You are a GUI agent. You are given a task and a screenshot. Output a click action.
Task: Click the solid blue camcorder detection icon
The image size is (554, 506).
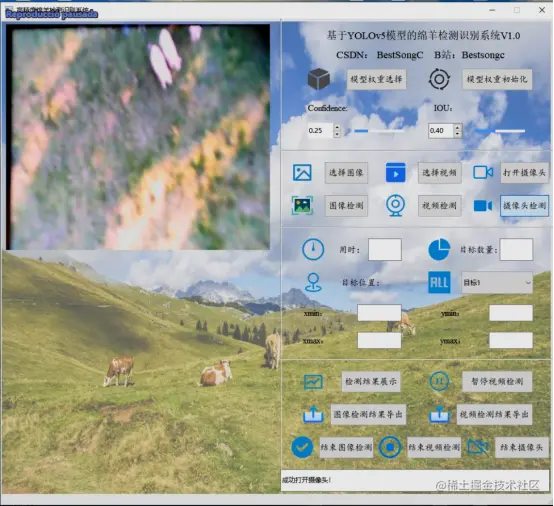(x=483, y=206)
